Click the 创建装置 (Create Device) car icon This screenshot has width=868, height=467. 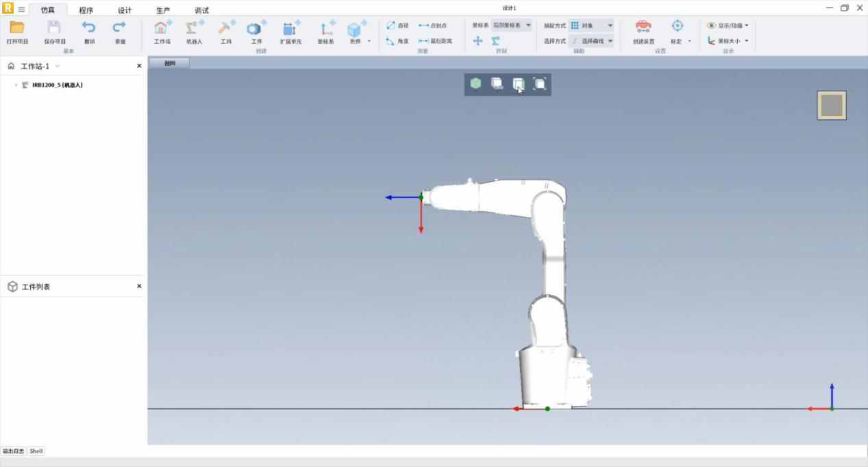click(643, 27)
